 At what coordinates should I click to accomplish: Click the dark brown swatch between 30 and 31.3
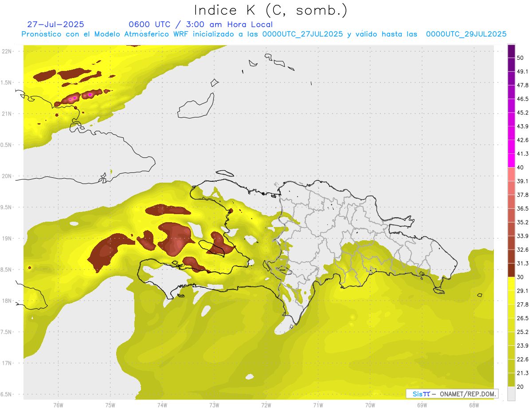tap(512, 270)
